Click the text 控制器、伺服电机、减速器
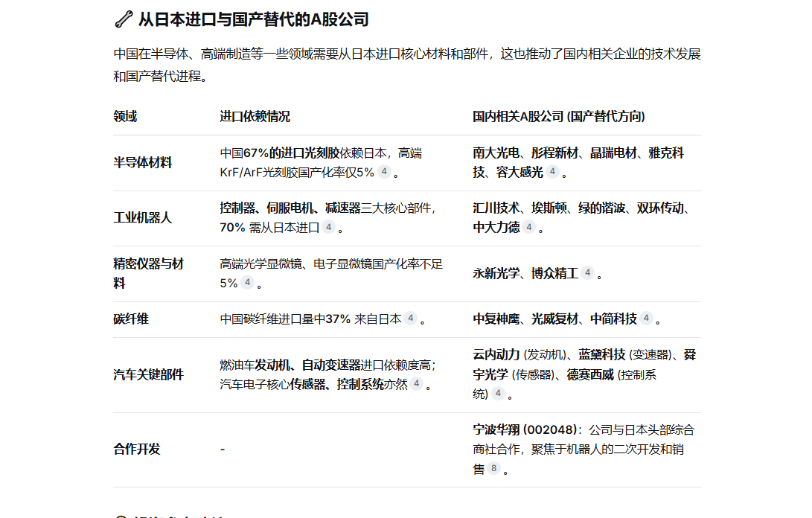This screenshot has height=518, width=812. (290, 208)
